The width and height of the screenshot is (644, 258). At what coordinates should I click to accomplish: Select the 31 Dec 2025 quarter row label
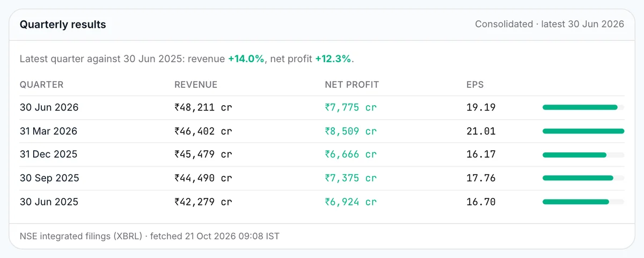48,154
